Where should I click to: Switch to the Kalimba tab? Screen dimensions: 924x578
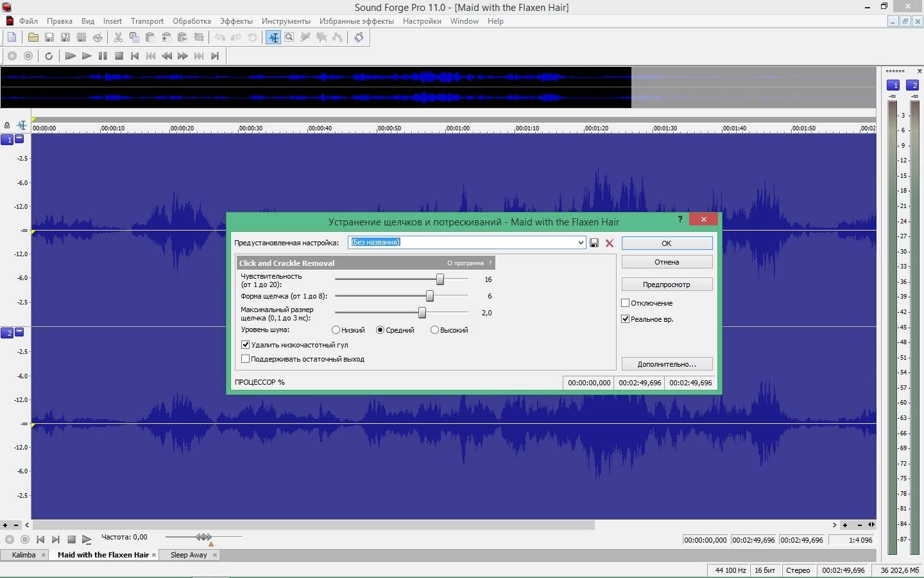coord(24,555)
